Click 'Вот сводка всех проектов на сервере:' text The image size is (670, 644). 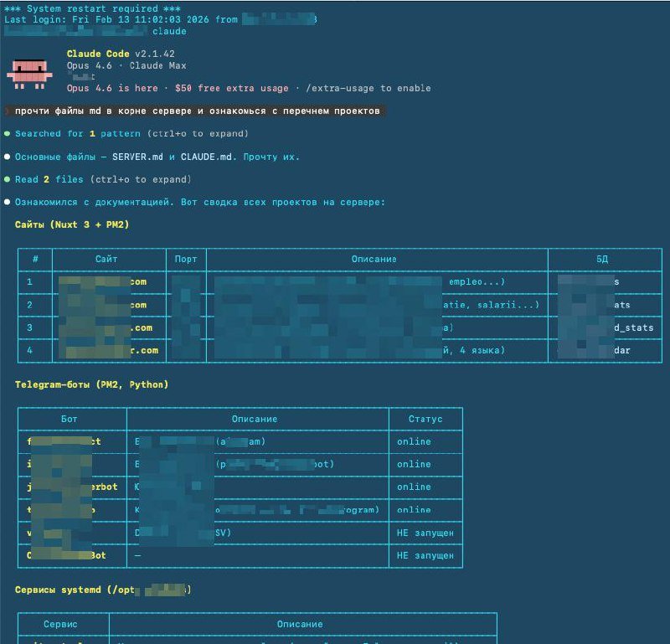283,202
